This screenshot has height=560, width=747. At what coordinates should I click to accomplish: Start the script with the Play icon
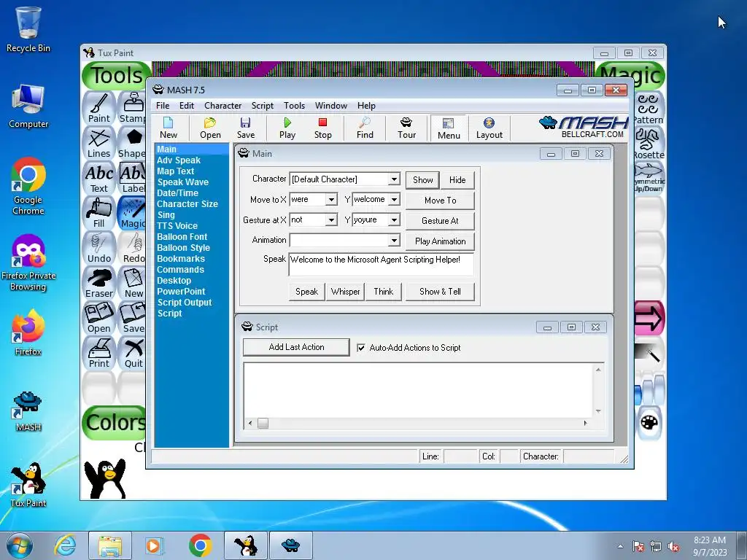tap(287, 128)
